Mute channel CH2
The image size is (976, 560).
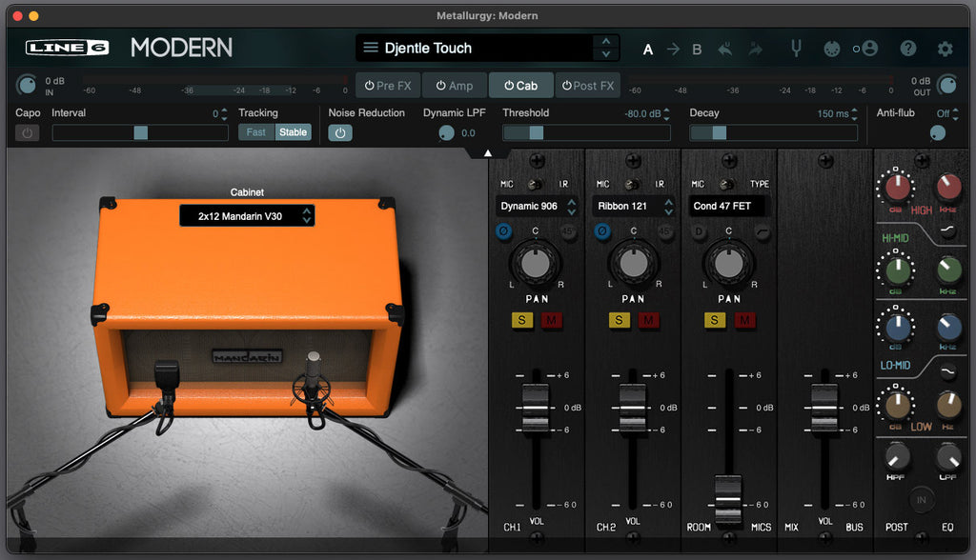tap(648, 320)
